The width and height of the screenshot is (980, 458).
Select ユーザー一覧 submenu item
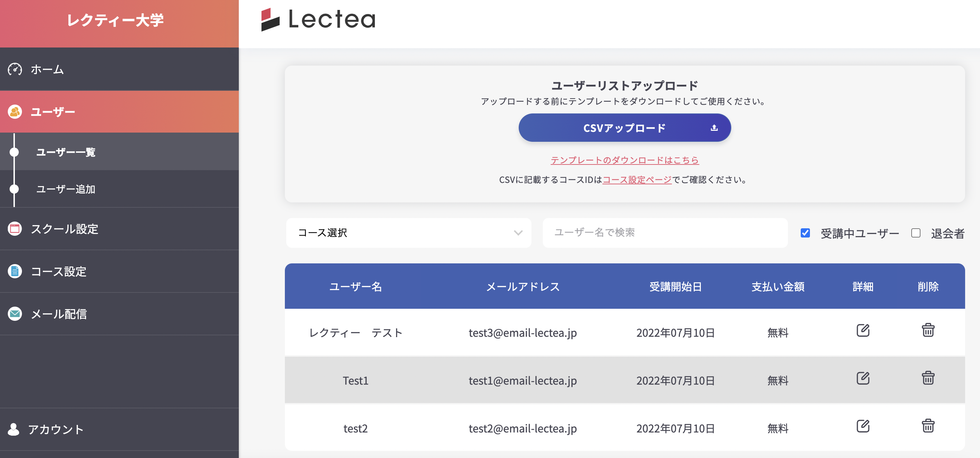(x=66, y=152)
